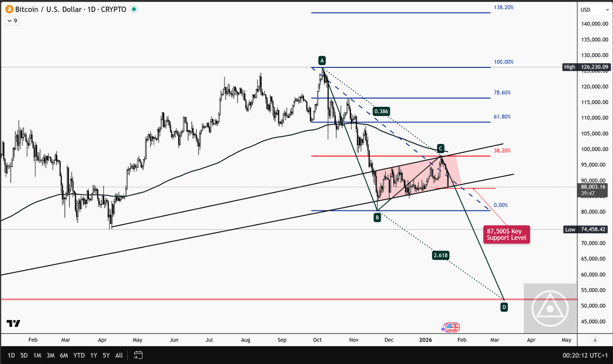The height and width of the screenshot is (364, 613).
Task: Select the pattern point label B
Action: pos(377,217)
